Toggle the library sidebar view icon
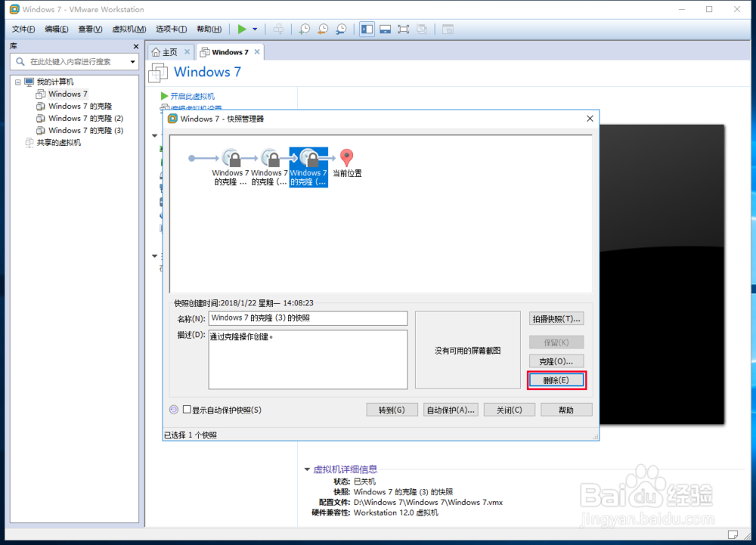The width and height of the screenshot is (756, 545). tap(367, 29)
